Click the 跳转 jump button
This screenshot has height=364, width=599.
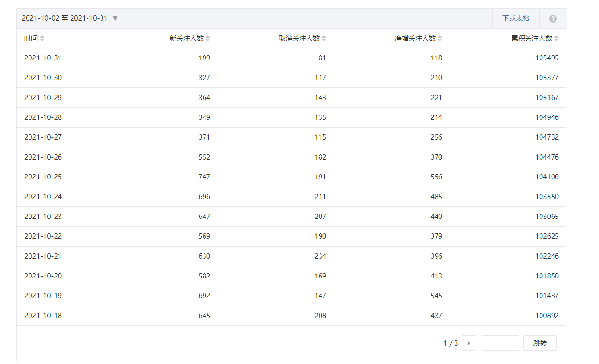tap(540, 343)
